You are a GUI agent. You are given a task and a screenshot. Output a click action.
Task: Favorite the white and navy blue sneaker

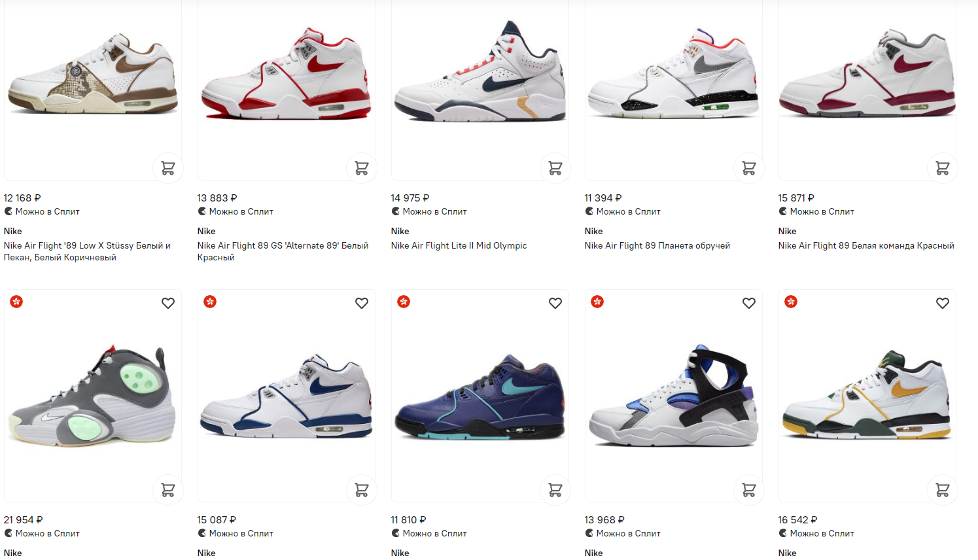(362, 303)
